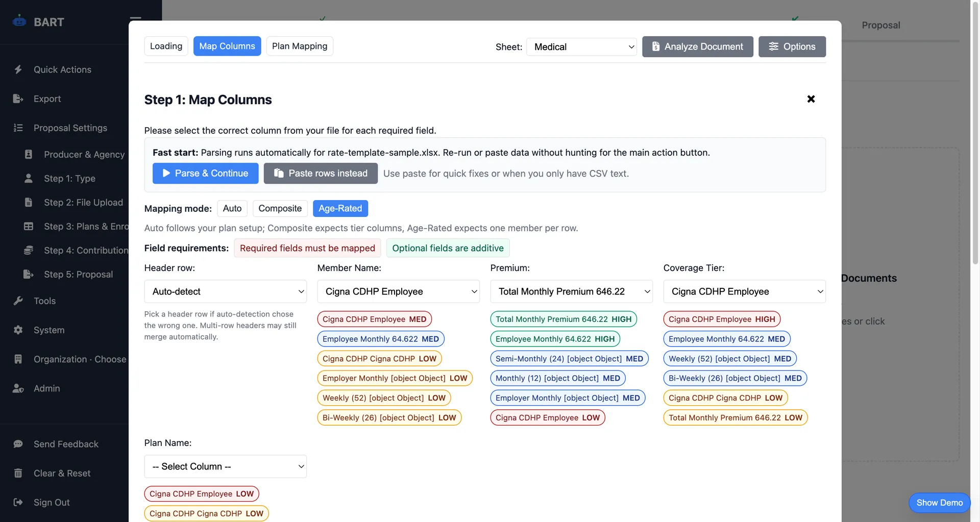Click Paste rows instead

click(x=321, y=173)
